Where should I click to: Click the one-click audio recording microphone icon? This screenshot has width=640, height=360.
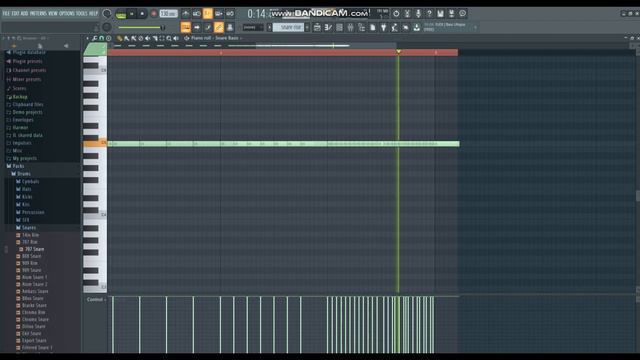pyautogui.click(x=418, y=13)
